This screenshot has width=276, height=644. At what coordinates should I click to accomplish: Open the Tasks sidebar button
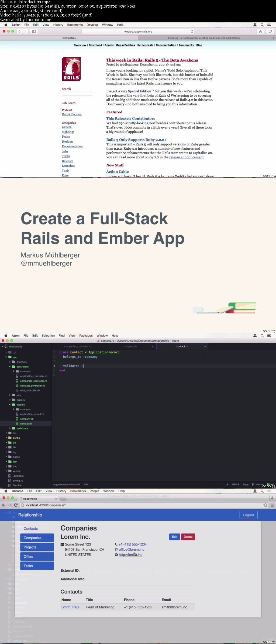click(x=37, y=566)
